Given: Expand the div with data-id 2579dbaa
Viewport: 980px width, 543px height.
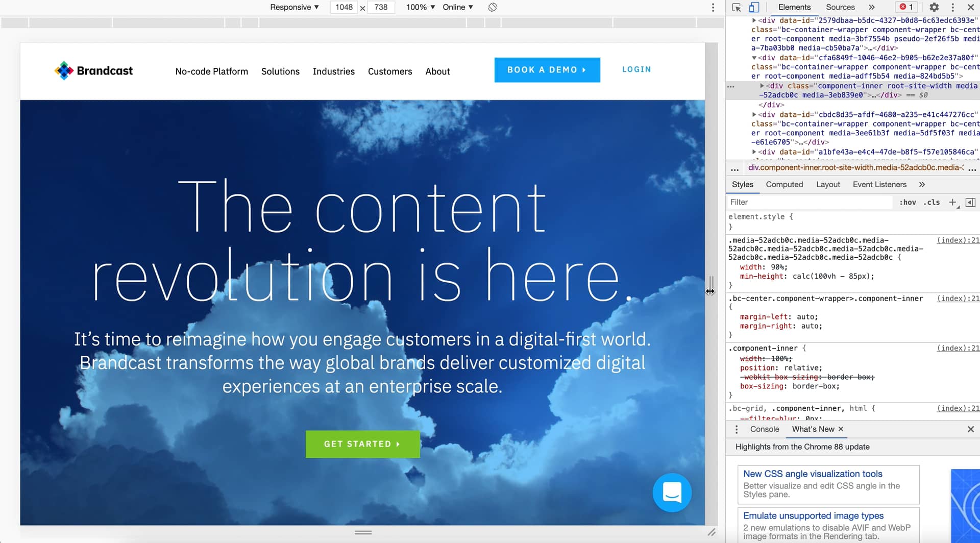Looking at the screenshot, I should pyautogui.click(x=754, y=20).
